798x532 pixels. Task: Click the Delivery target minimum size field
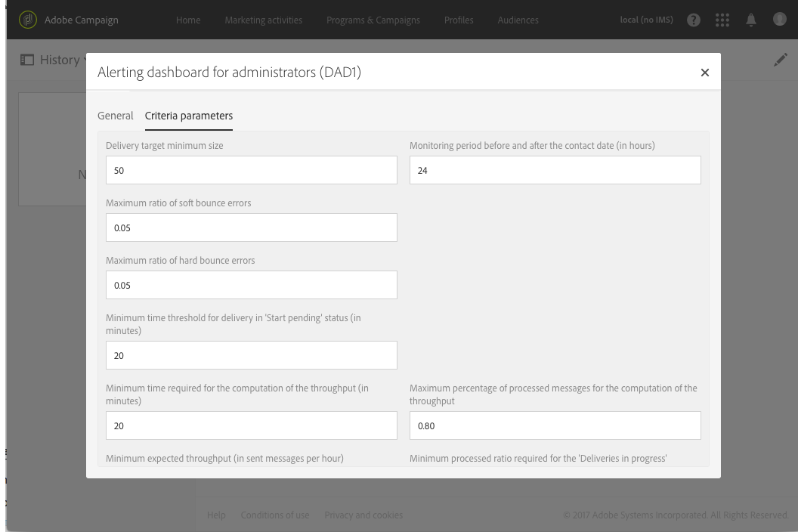[x=252, y=170]
